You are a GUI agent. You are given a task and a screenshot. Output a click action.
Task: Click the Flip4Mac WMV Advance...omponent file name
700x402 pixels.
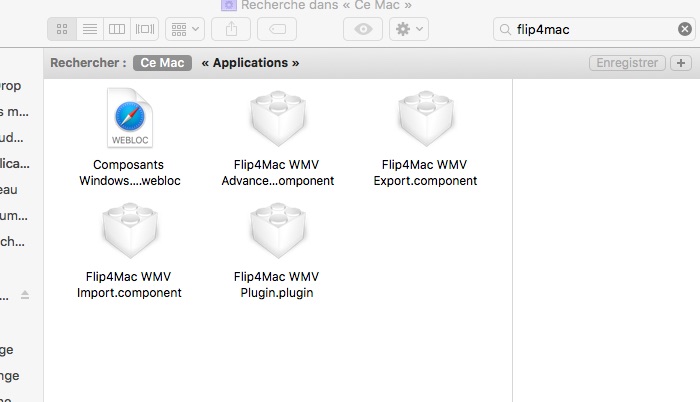278,173
